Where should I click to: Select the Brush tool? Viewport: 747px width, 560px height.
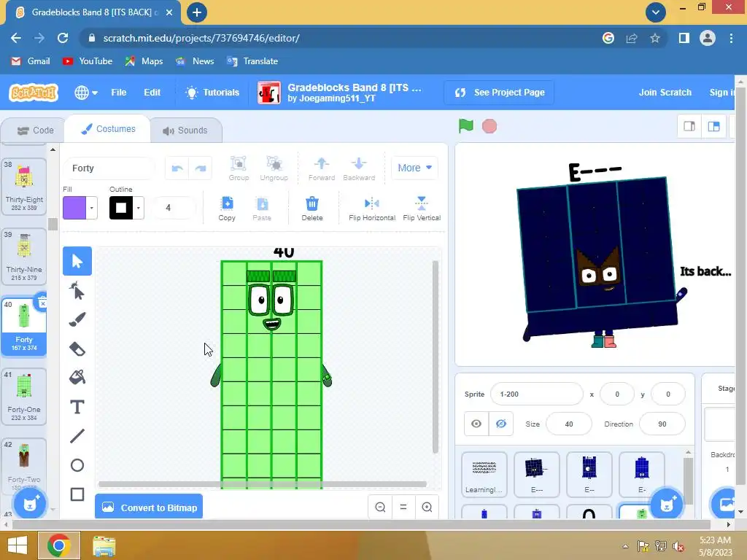77,319
